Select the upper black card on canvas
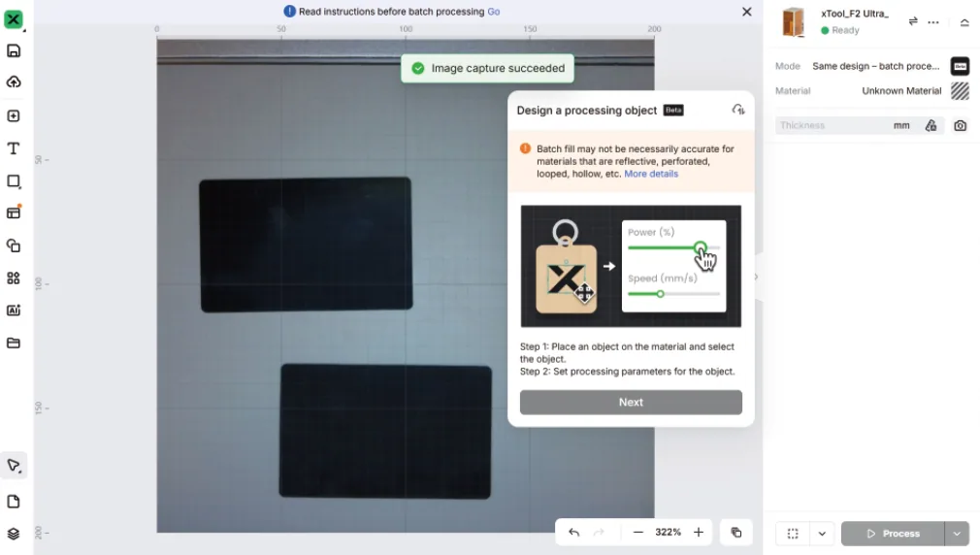 (x=306, y=245)
